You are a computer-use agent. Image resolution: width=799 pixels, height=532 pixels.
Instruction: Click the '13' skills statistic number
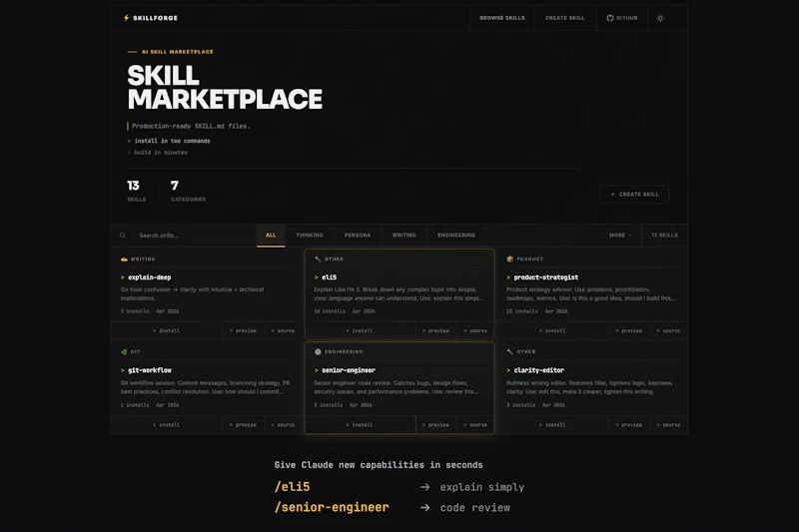pos(133,186)
